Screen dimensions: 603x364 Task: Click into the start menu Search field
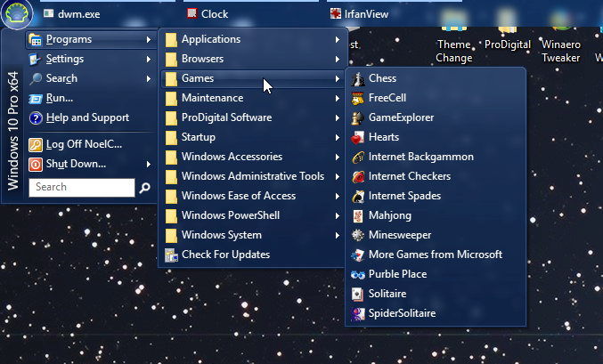pyautogui.click(x=81, y=188)
